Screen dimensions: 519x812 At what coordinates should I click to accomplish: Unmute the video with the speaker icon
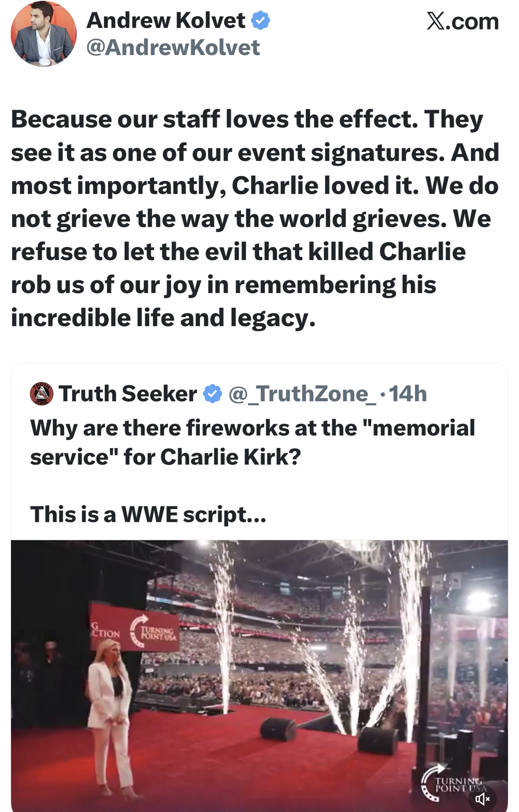click(x=482, y=799)
